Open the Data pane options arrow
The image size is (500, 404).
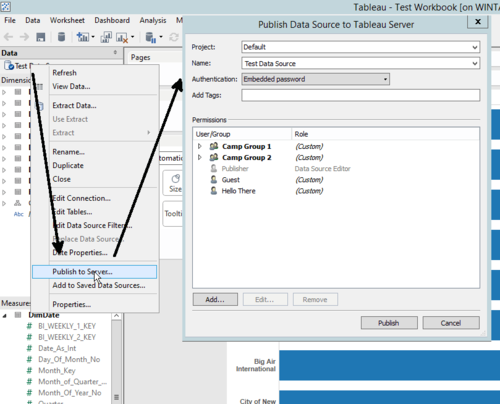click(115, 52)
